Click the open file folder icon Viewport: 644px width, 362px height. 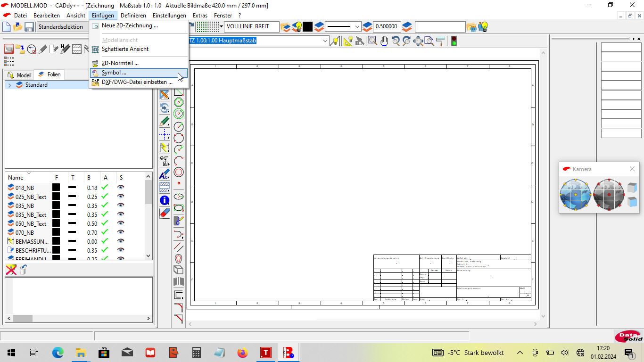click(18, 27)
